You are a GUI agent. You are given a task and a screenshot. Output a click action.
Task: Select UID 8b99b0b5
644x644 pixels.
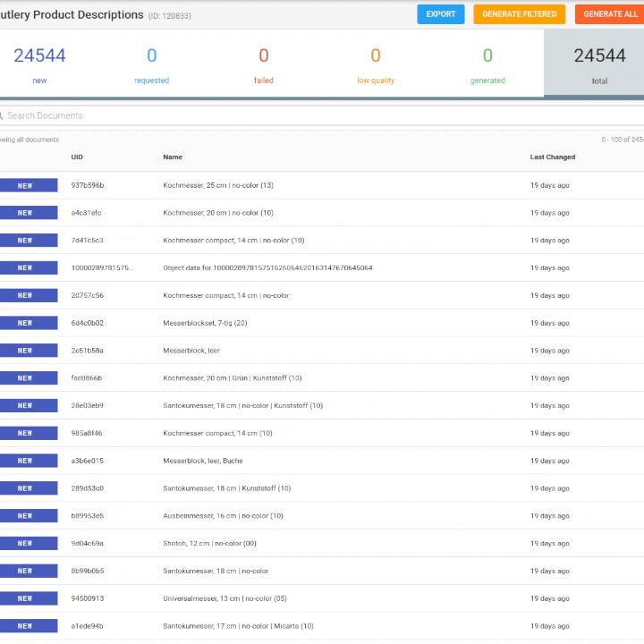pyautogui.click(x=88, y=571)
